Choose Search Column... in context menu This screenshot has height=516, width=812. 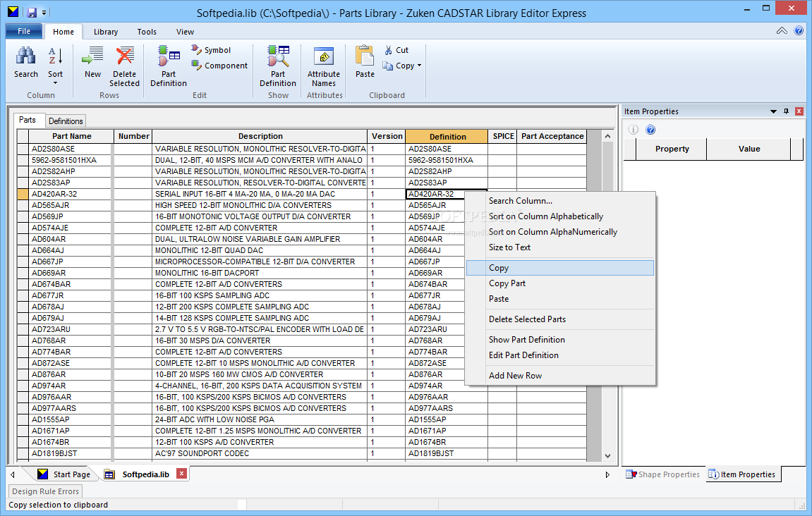[x=560, y=201]
